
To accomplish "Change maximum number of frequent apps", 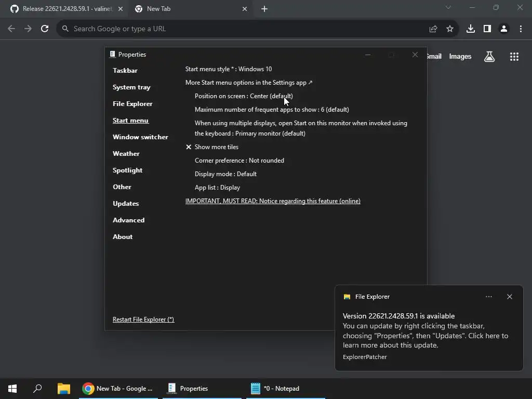I will (272, 110).
